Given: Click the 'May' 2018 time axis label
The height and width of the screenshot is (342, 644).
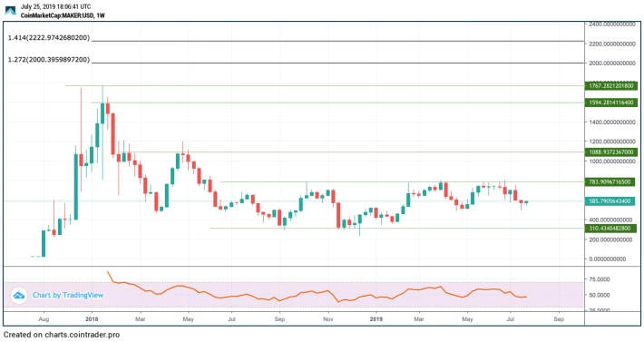Looking at the screenshot, I should [188, 319].
